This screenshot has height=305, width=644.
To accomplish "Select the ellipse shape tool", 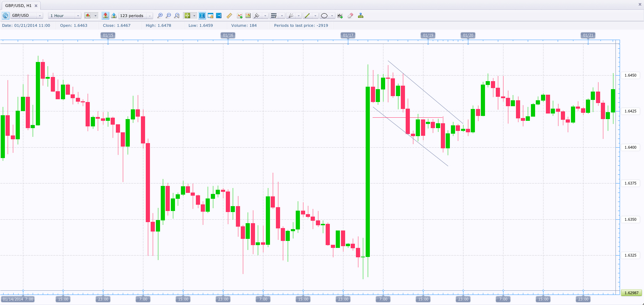I will (x=324, y=16).
